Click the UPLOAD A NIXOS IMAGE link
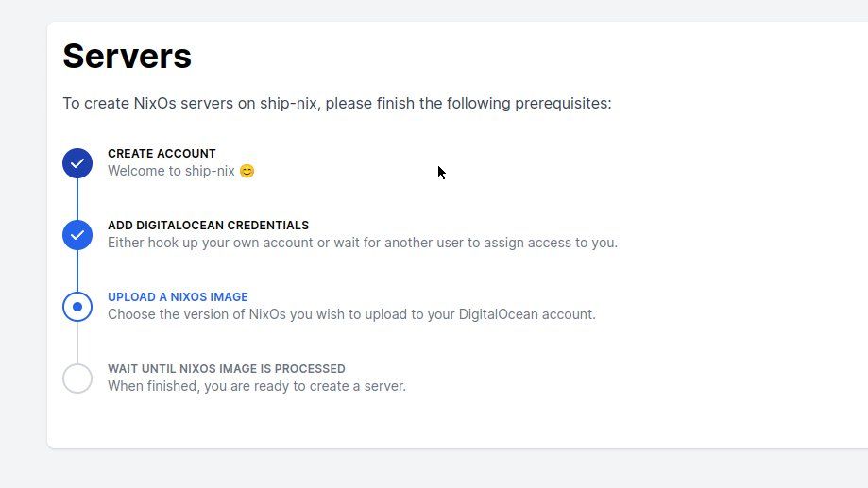 (178, 297)
